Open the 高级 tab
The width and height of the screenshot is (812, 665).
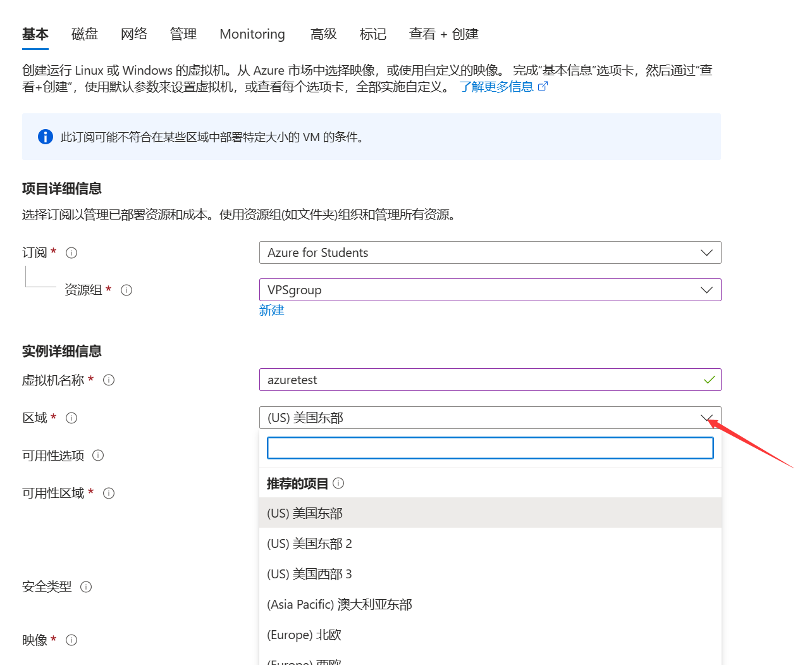(324, 34)
